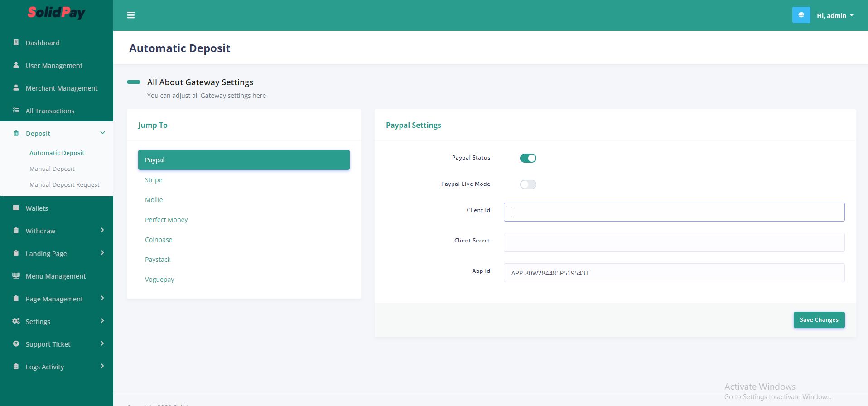Go to User Management
The image size is (868, 406).
point(54,66)
